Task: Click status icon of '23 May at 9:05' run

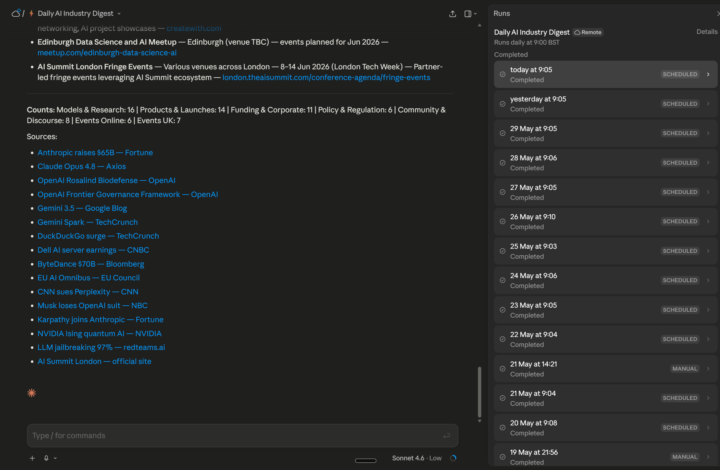Action: point(502,310)
